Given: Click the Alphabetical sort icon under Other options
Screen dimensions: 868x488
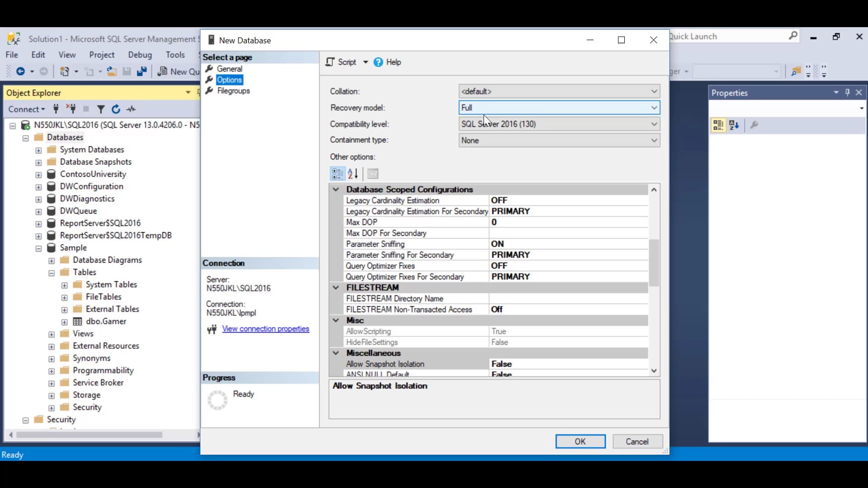Looking at the screenshot, I should click(x=353, y=174).
